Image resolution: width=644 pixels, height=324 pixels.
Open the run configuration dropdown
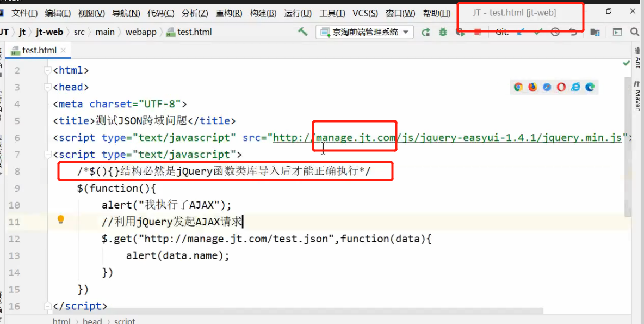point(365,32)
